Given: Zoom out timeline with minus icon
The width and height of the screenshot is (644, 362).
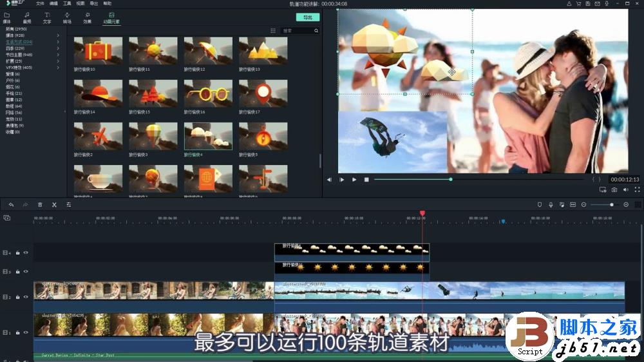Looking at the screenshot, I should pos(583,205).
